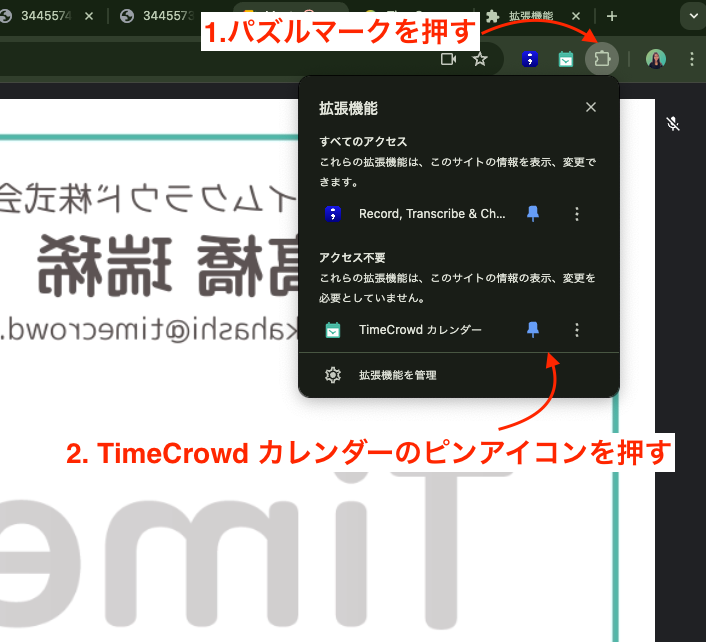Open 拡張機能を管理 settings
Image resolution: width=706 pixels, height=642 pixels.
459,375
